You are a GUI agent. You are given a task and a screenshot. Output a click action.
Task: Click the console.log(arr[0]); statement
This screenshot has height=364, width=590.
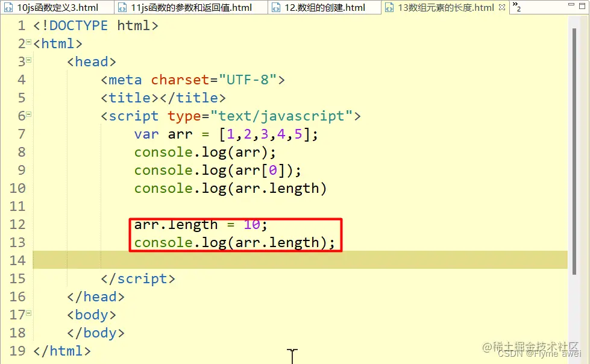point(218,170)
